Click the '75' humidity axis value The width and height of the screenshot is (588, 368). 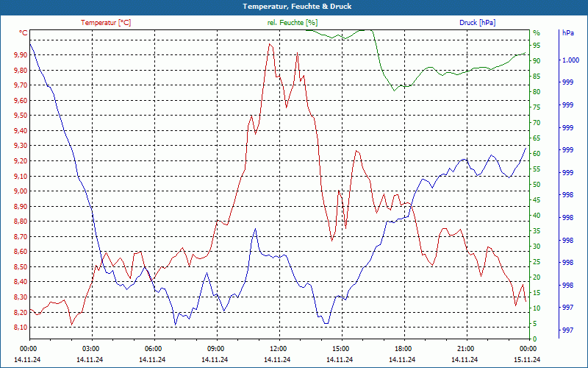point(537,107)
